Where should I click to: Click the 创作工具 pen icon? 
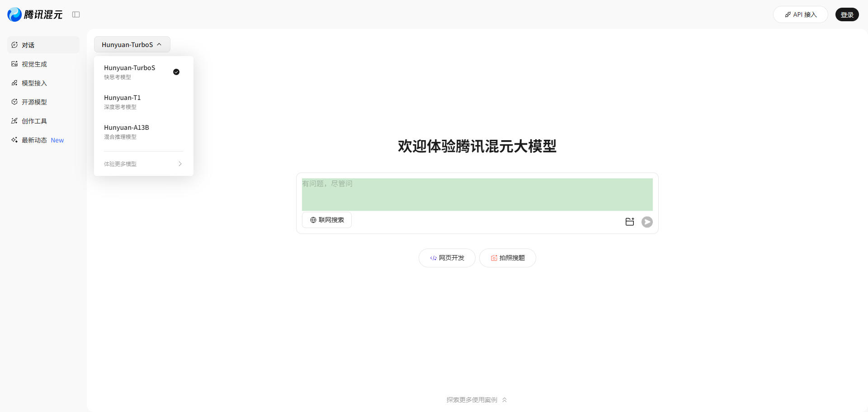pyautogui.click(x=14, y=121)
